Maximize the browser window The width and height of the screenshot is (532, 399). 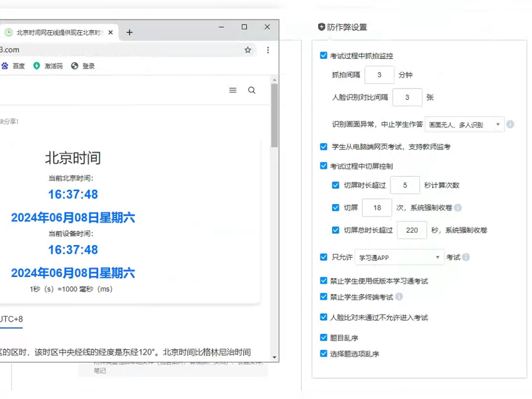coord(244,27)
